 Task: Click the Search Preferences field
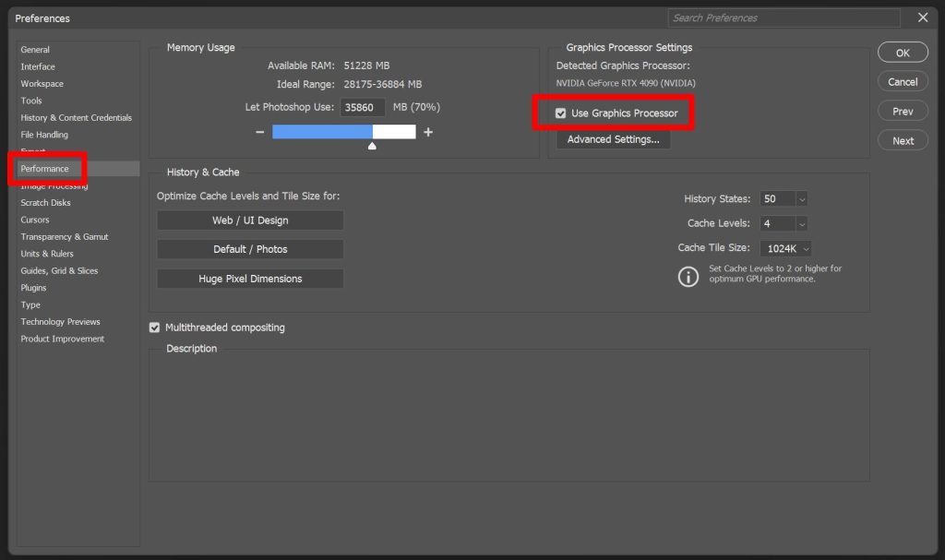coord(784,18)
